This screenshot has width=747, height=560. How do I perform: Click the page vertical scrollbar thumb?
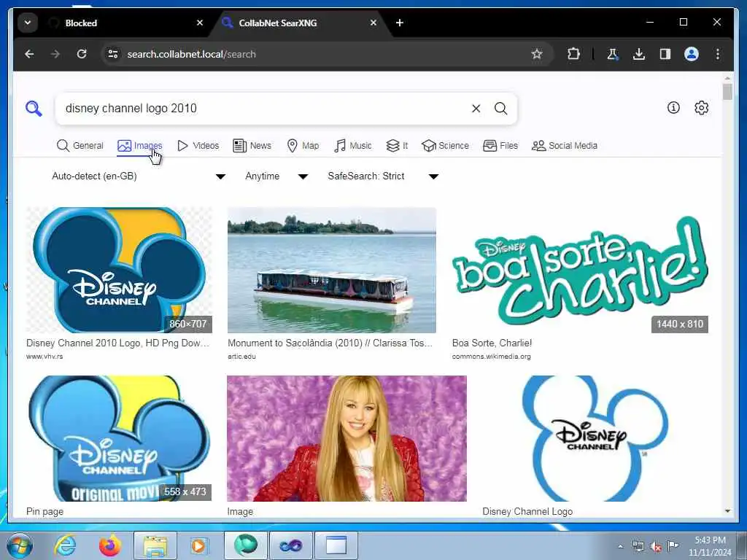tap(727, 92)
